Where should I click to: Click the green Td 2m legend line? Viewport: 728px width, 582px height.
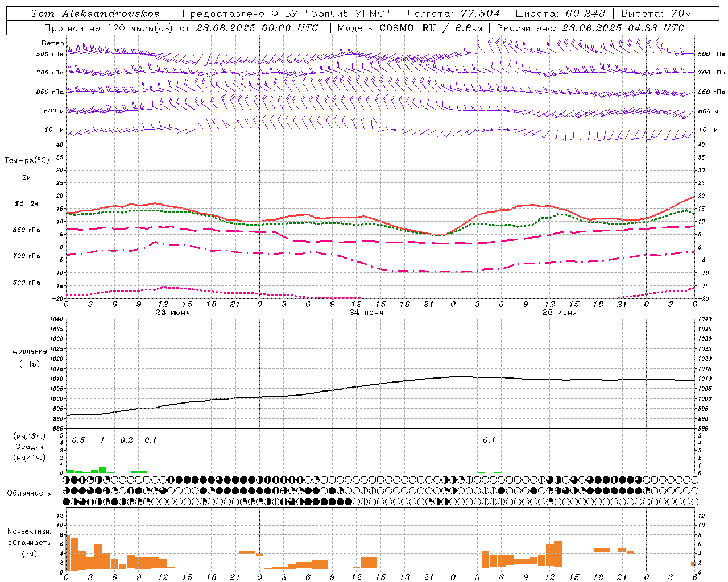click(26, 210)
